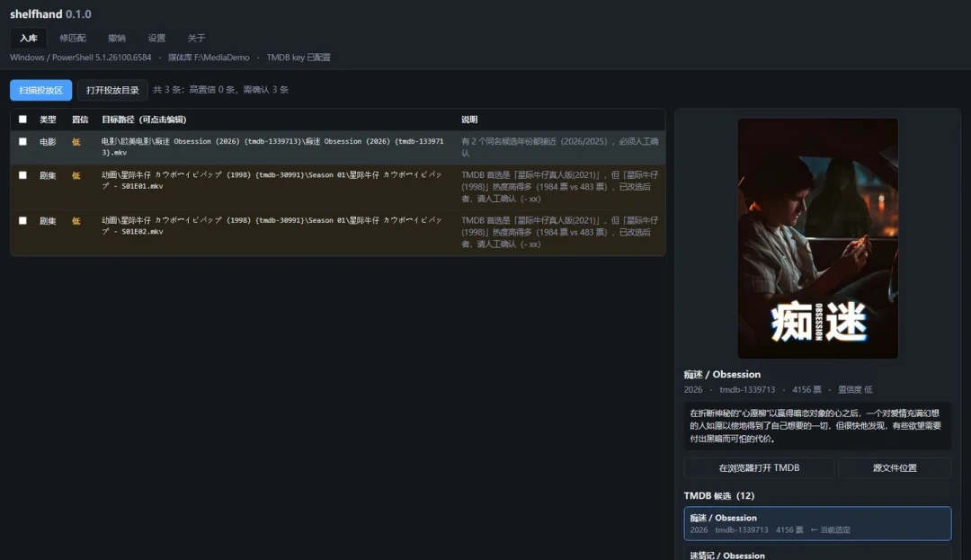The height and width of the screenshot is (560, 971).
Task: Click the TMDB key 已配置 status text
Action: tap(298, 58)
